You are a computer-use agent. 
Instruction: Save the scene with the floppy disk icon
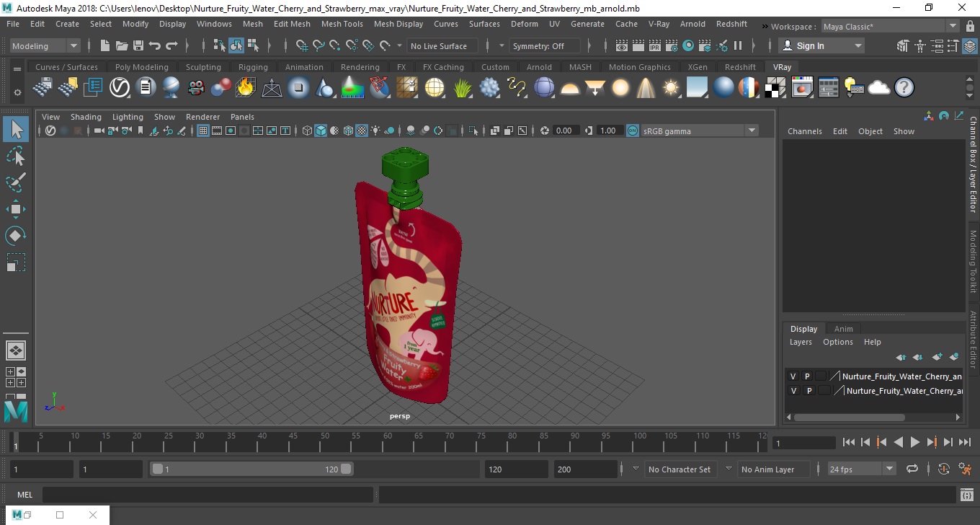coord(138,45)
